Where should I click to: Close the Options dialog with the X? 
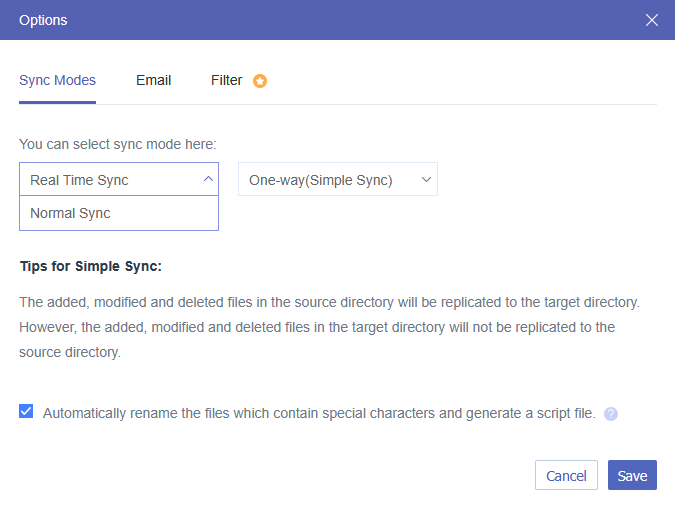tap(652, 20)
